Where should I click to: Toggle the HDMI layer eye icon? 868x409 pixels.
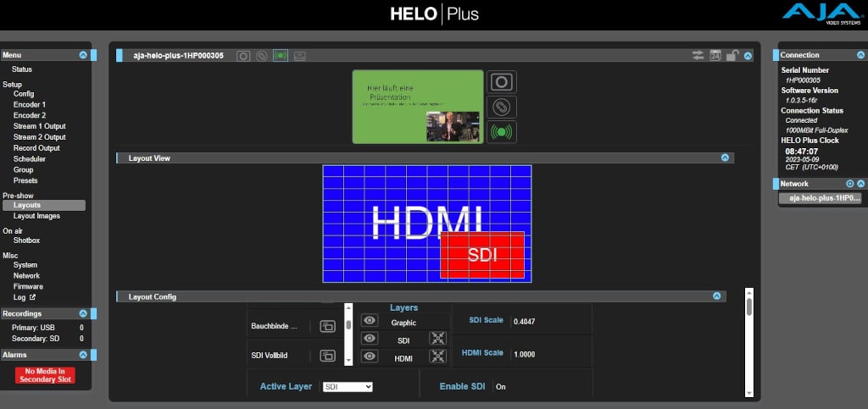click(x=370, y=356)
